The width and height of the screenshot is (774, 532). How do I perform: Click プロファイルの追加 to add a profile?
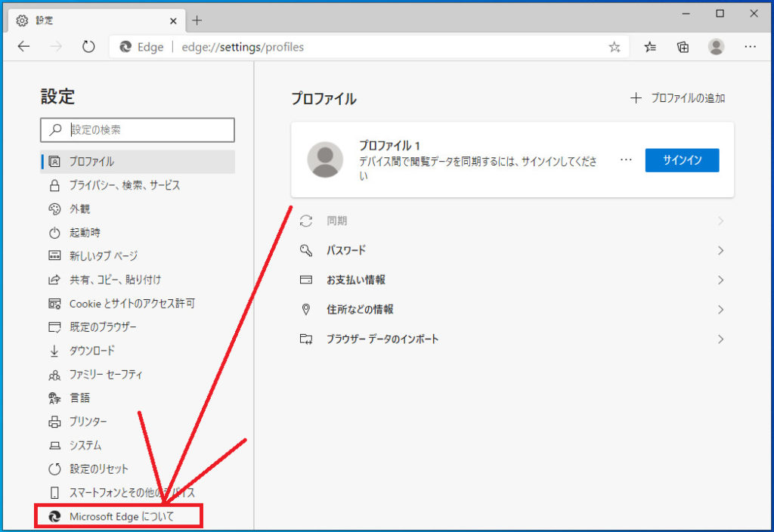(x=678, y=98)
